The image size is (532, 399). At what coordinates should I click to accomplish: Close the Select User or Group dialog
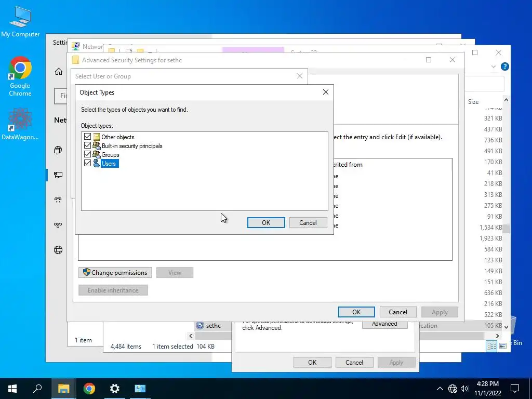[x=300, y=76]
